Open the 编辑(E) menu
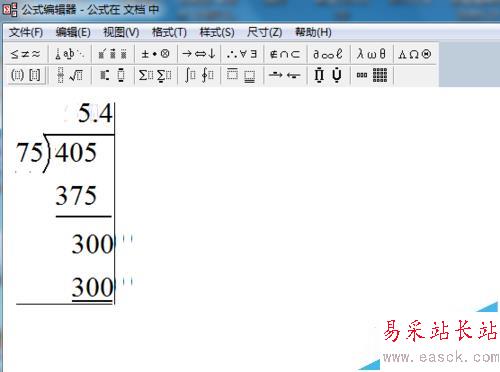This screenshot has height=372, width=500. [x=73, y=33]
